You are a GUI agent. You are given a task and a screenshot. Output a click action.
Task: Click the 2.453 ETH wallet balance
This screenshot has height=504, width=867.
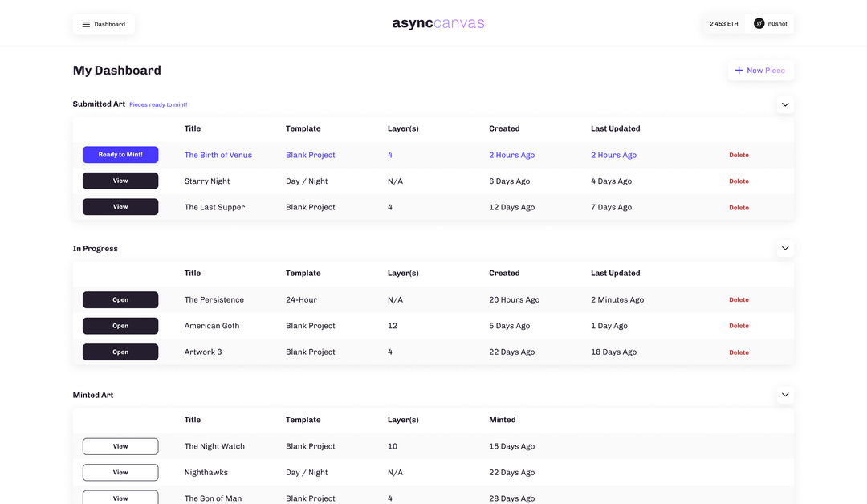click(722, 23)
